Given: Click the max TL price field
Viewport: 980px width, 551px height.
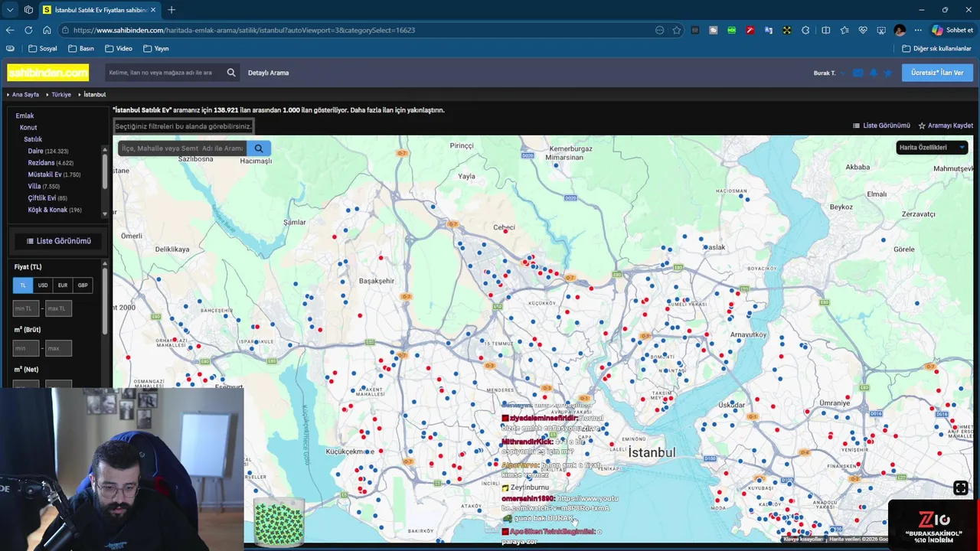Looking at the screenshot, I should pyautogui.click(x=58, y=308).
